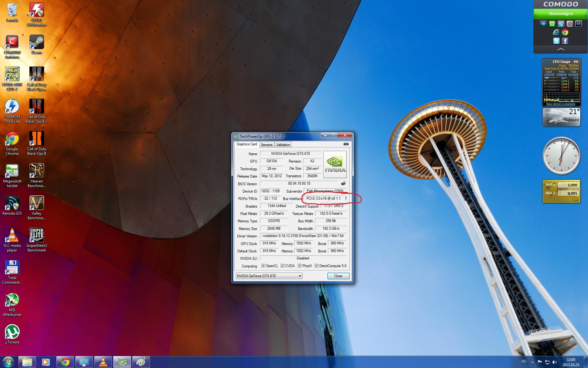
Task: Click the Facebook icon in COMODO widget
Action: (x=565, y=41)
